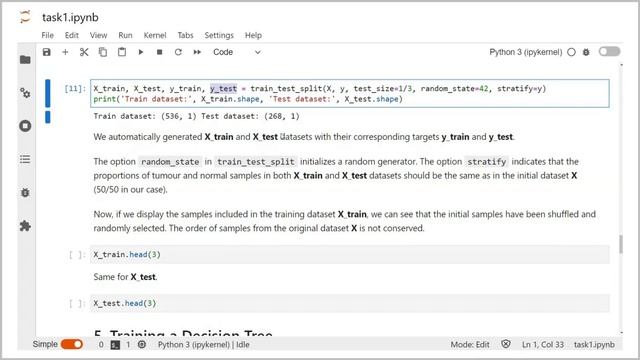Screen dimensions: 640x360
Task: Click the X_train.head(3) code cell
Action: (350, 255)
